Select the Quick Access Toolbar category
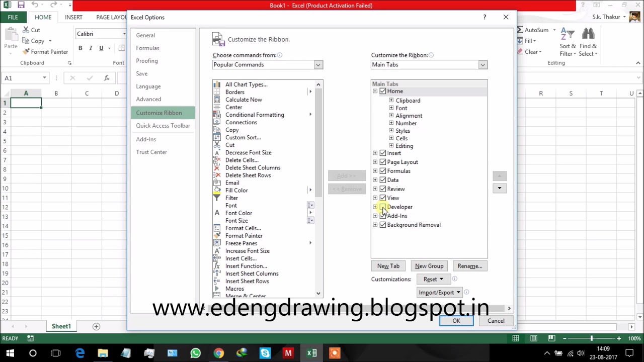Viewport: 644px width, 362px height. (x=163, y=126)
